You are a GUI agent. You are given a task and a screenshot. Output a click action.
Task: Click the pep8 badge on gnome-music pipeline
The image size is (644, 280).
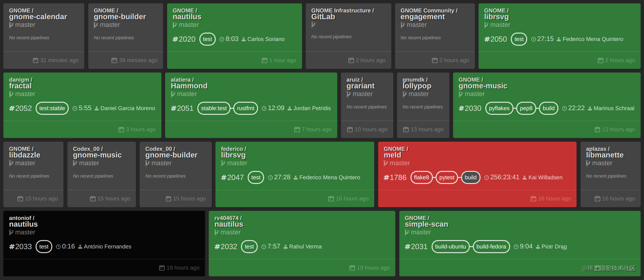point(526,108)
